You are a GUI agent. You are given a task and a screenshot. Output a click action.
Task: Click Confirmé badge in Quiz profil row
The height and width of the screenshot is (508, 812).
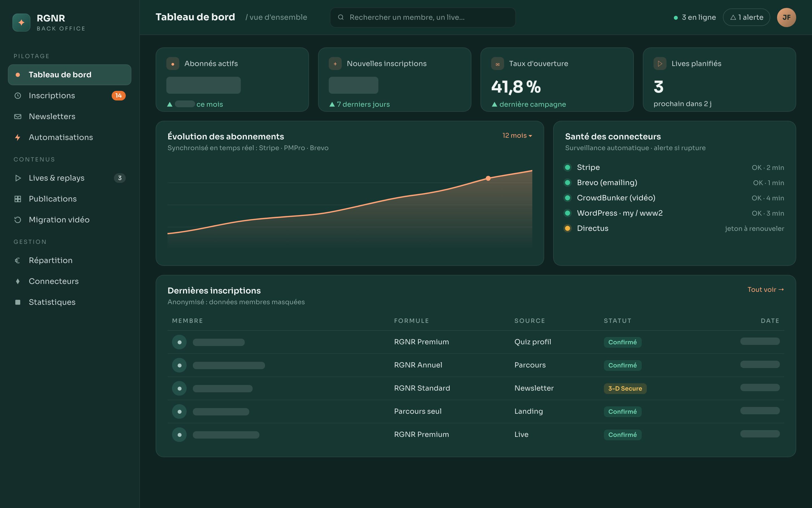pos(623,342)
